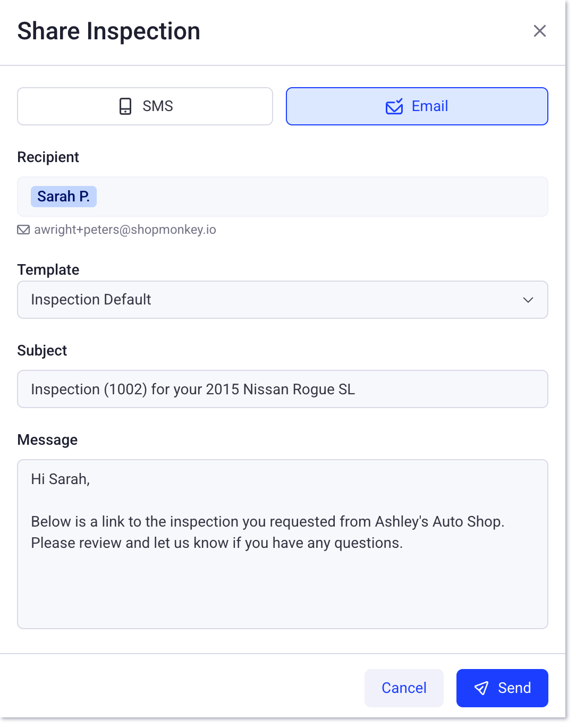Switch to the SMS sharing method
The image size is (576, 728).
click(145, 106)
